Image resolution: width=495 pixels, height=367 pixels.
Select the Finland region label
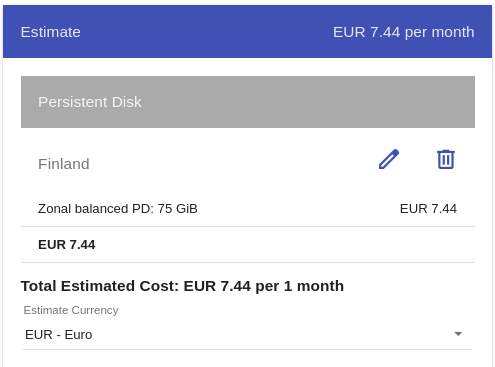(64, 164)
